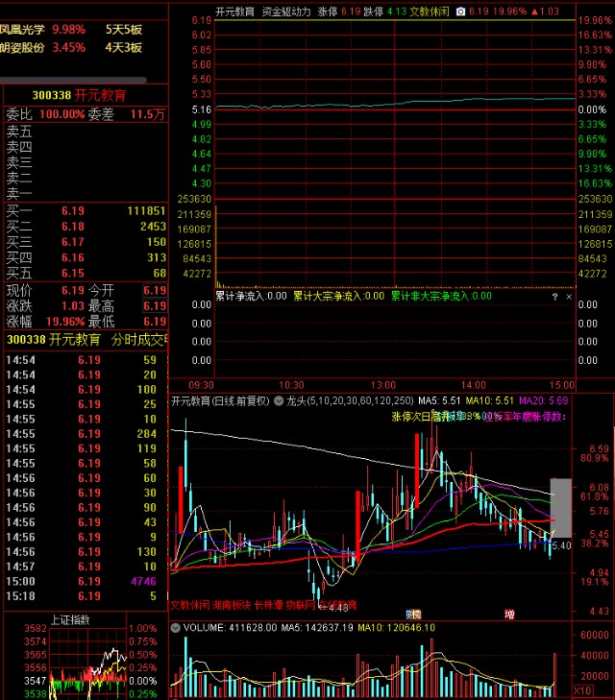
Task: Click 买二 bid row at 6.18
Action: coord(86,227)
